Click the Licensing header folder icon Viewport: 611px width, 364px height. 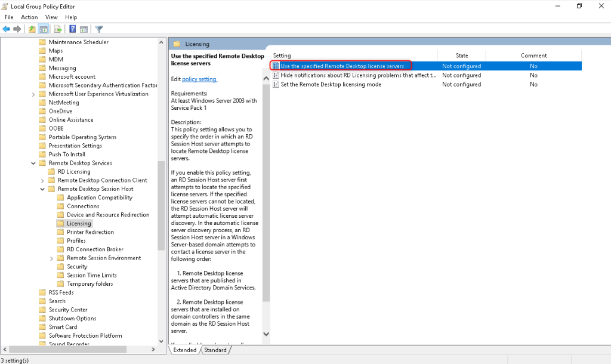tap(177, 44)
